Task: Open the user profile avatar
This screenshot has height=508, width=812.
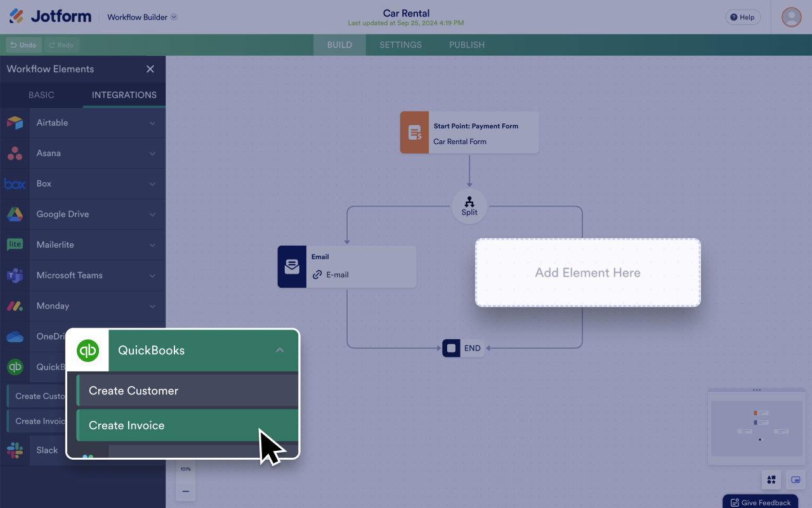Action: pos(792,17)
